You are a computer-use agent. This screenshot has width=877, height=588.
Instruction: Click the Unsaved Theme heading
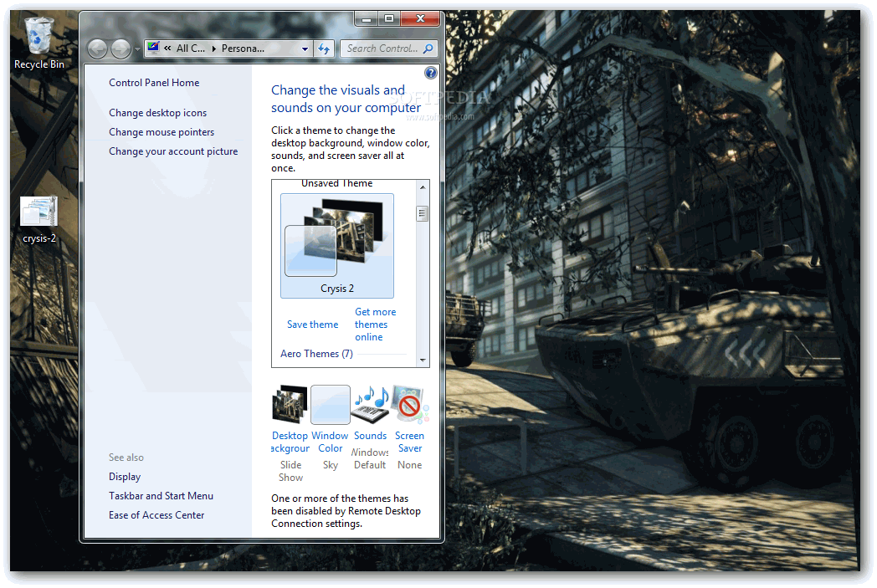(336, 183)
